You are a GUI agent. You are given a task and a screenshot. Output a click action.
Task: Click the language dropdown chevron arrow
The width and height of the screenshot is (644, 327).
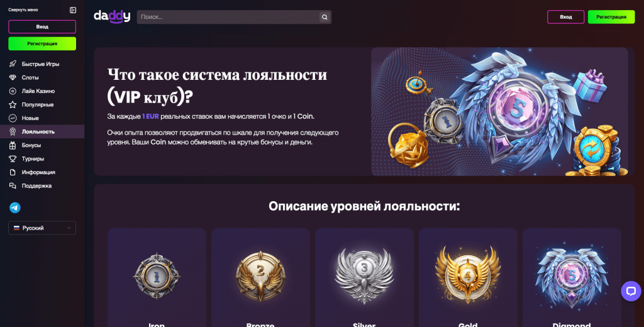click(x=69, y=228)
